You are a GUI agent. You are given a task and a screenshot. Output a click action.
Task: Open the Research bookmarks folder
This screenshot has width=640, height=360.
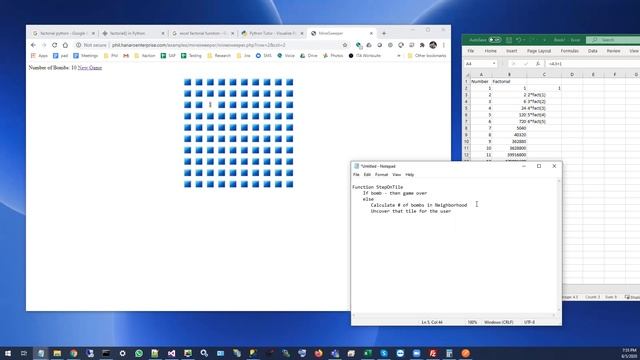click(x=219, y=56)
